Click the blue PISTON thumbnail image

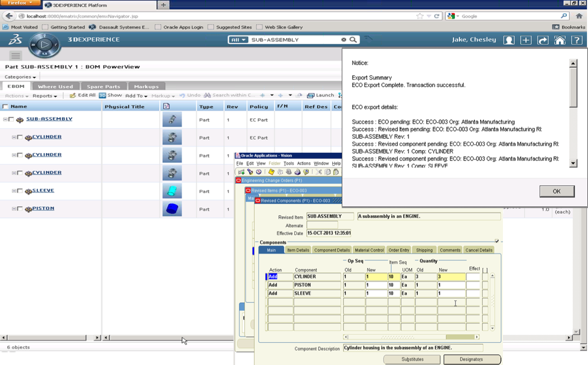coord(173,208)
